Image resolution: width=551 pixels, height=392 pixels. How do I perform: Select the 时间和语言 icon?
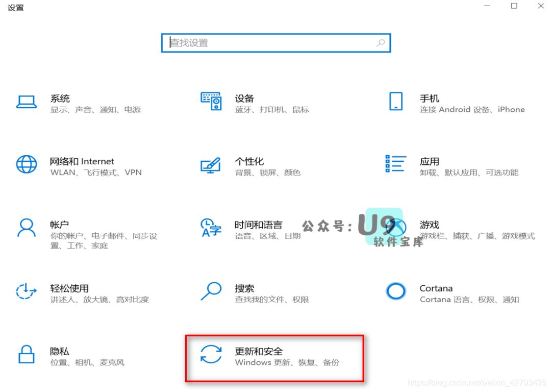click(211, 228)
